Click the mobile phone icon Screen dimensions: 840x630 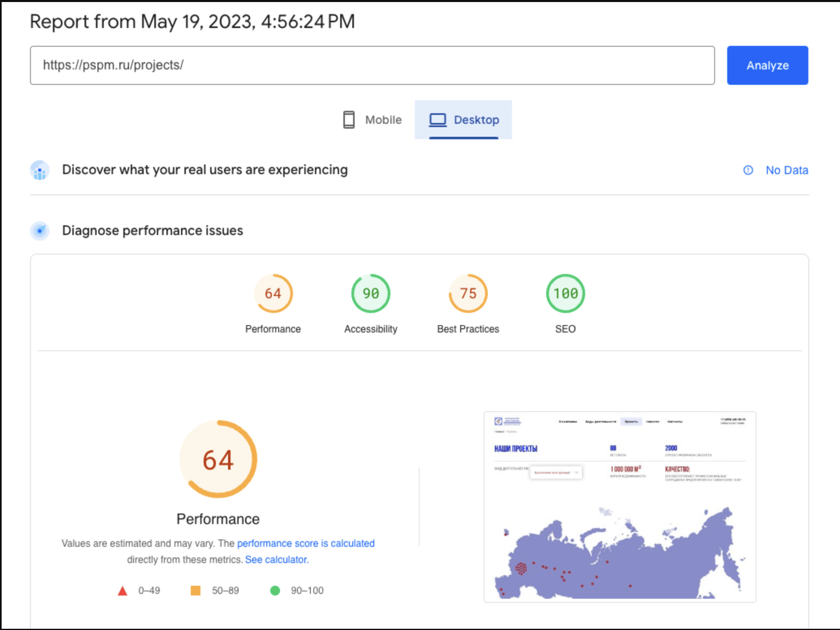pyautogui.click(x=349, y=120)
